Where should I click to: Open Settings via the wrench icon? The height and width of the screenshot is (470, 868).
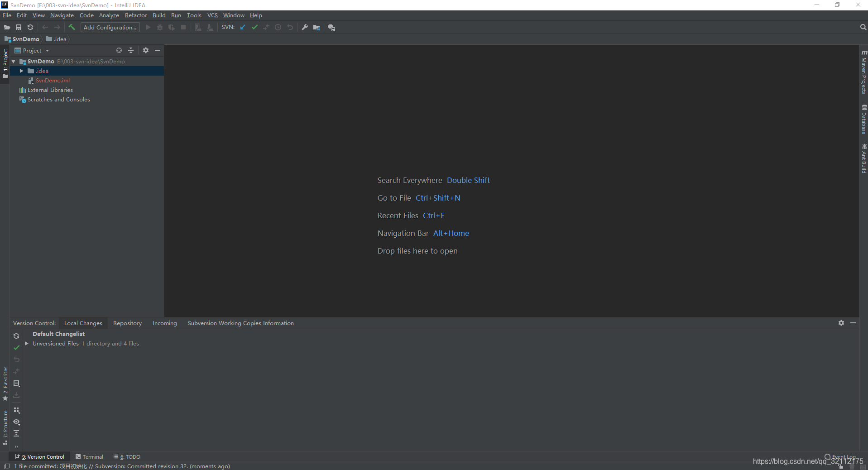point(305,27)
